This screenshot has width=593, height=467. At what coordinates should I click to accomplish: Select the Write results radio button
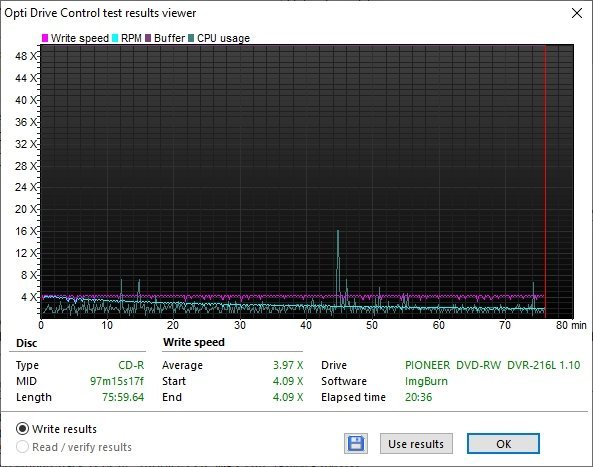pos(22,429)
